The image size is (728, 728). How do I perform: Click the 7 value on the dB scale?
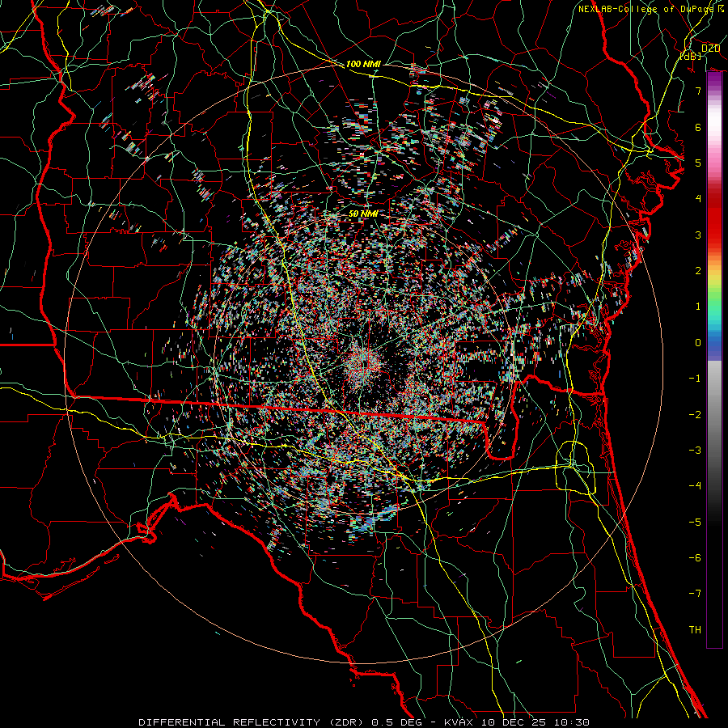[x=698, y=91]
